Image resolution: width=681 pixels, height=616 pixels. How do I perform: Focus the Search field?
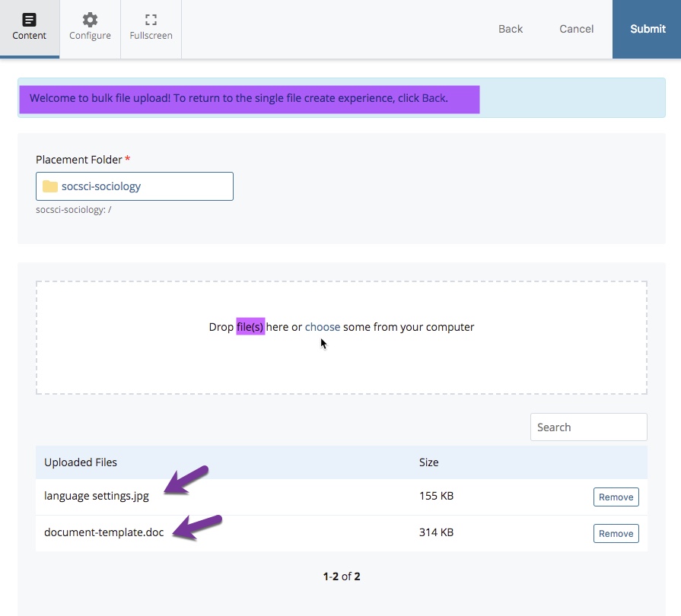point(588,427)
